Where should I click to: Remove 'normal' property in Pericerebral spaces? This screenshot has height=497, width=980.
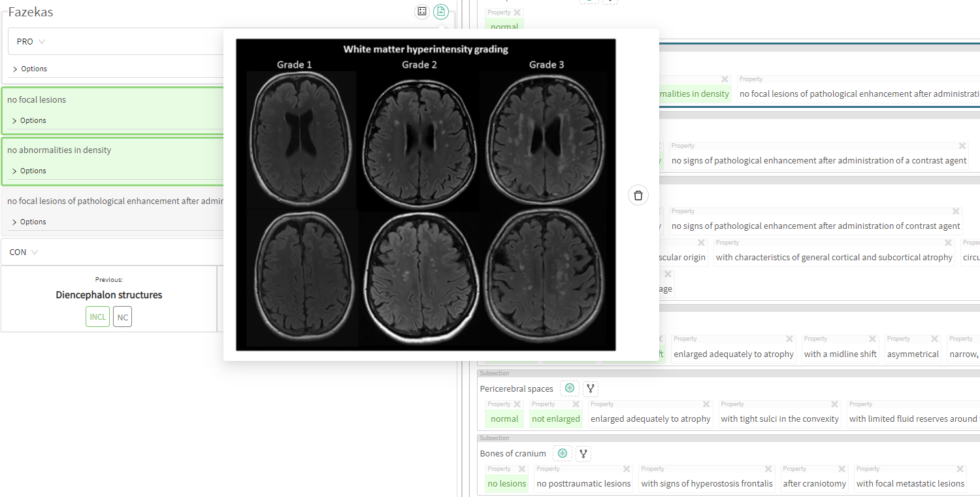(517, 404)
